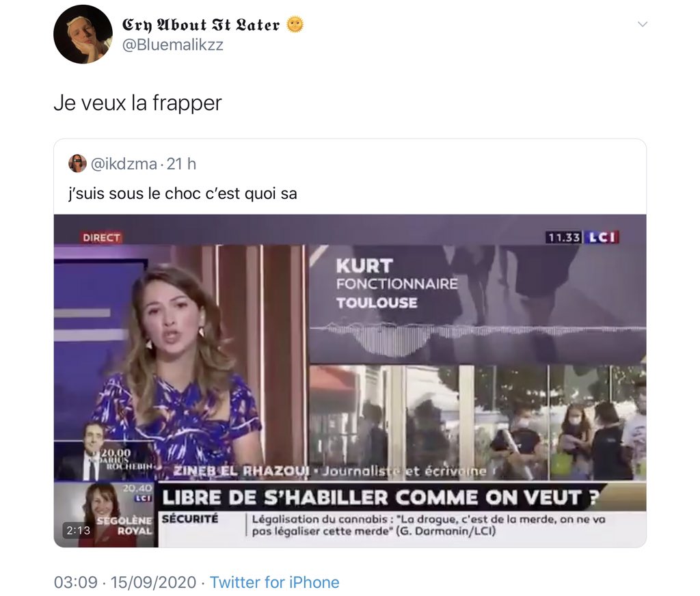Click the Twitter for iPhone source link

point(274,582)
